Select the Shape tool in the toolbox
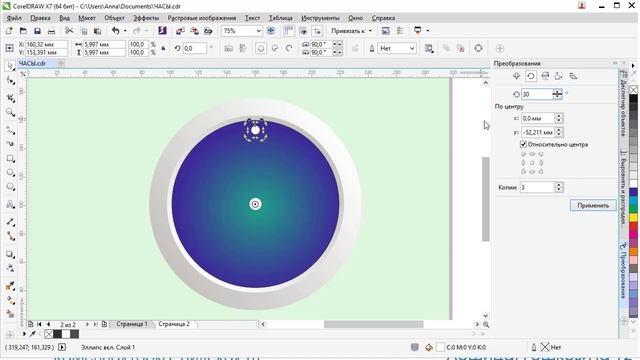The height and width of the screenshot is (360, 640). tap(10, 81)
